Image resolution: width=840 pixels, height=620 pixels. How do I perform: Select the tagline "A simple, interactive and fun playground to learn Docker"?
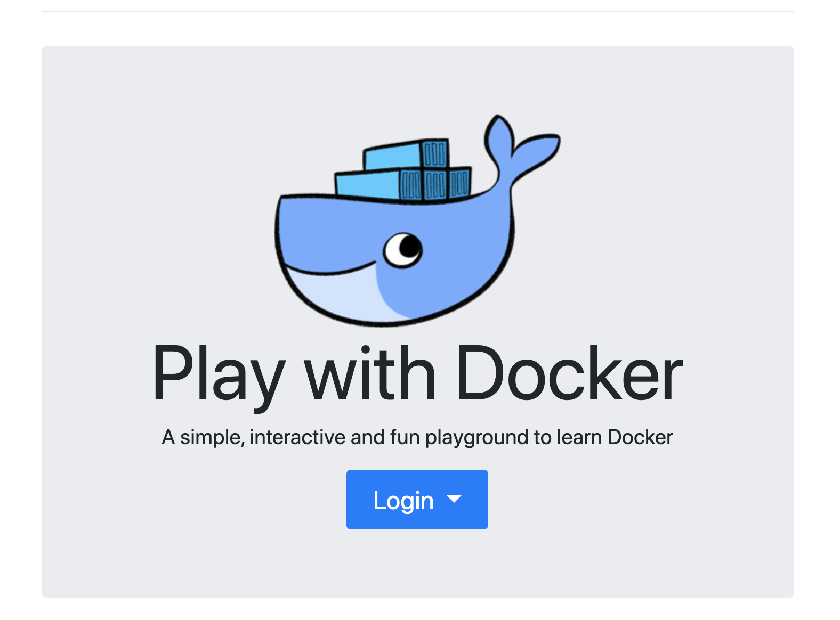417,437
